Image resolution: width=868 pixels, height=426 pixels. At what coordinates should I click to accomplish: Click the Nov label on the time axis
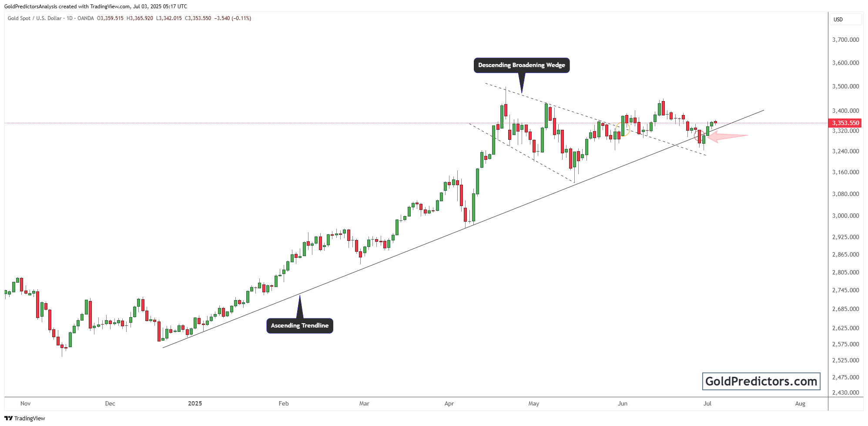[x=26, y=404]
